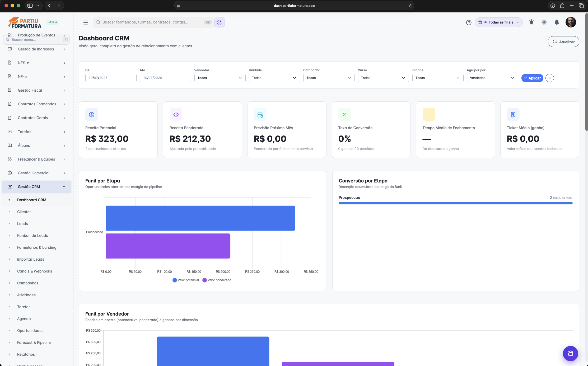Click the Previsão Próximo Mês calendar icon
The image size is (588, 366).
[x=260, y=114]
